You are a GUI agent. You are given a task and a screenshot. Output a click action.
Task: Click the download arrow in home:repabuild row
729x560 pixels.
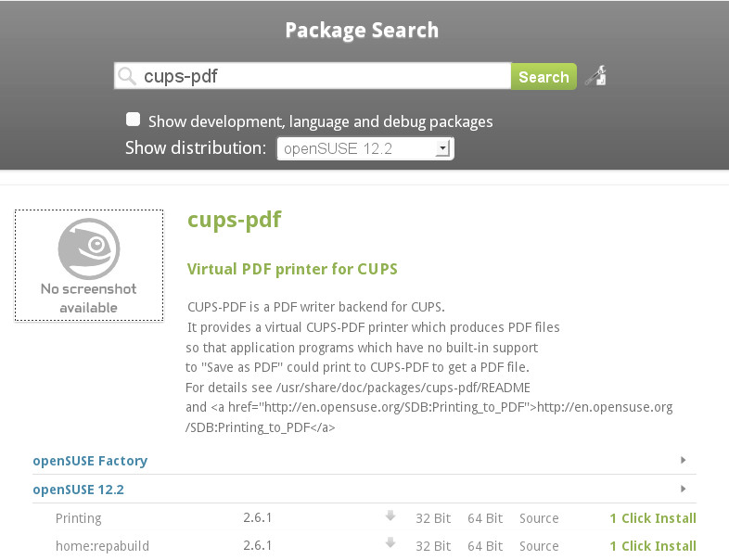click(x=390, y=542)
